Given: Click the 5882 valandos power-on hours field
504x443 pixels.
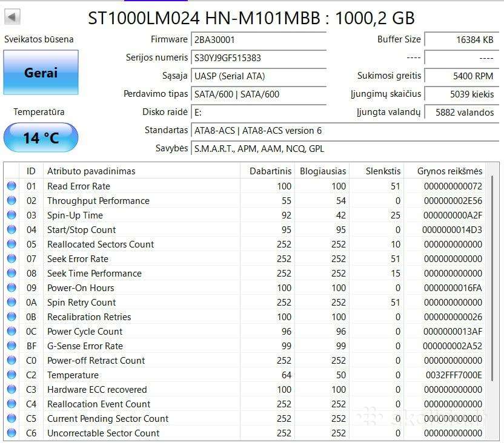Looking at the screenshot, I should (462, 113).
